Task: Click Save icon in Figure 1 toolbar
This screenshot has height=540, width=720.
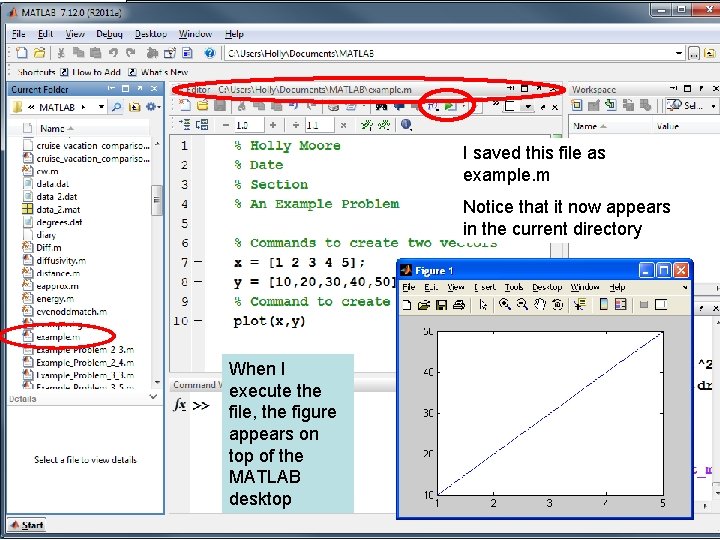Action: click(441, 305)
